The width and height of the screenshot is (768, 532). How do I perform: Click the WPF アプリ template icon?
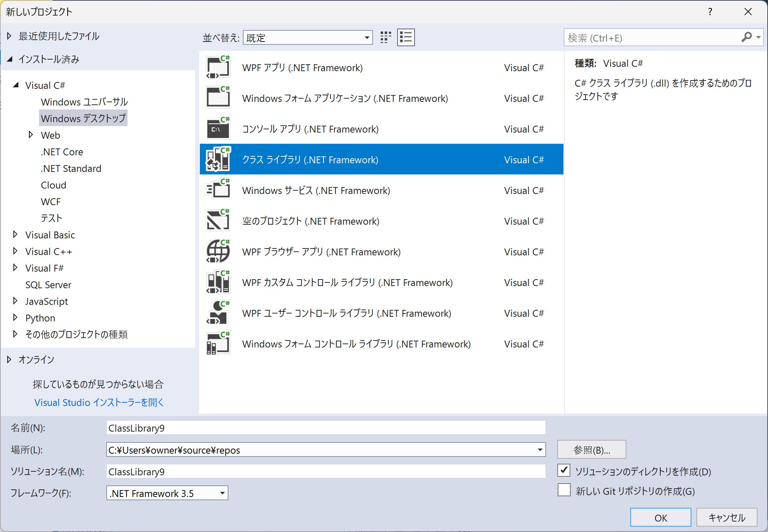(218, 67)
